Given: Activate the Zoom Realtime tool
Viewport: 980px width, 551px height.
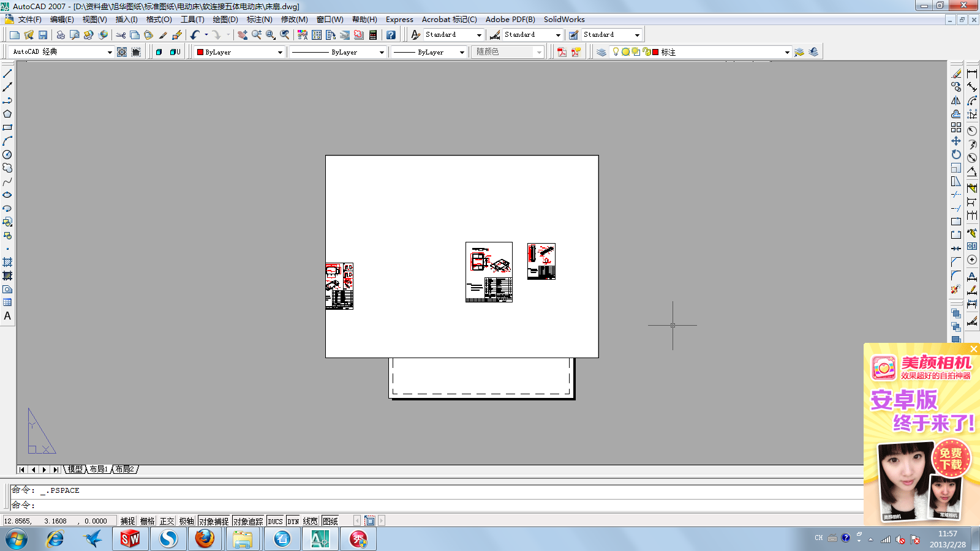Looking at the screenshot, I should pyautogui.click(x=257, y=35).
